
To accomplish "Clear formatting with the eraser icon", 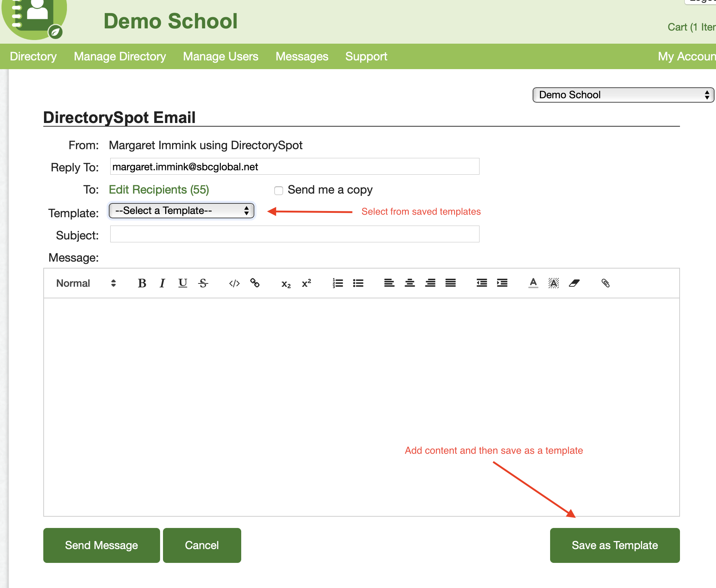I will 574,283.
